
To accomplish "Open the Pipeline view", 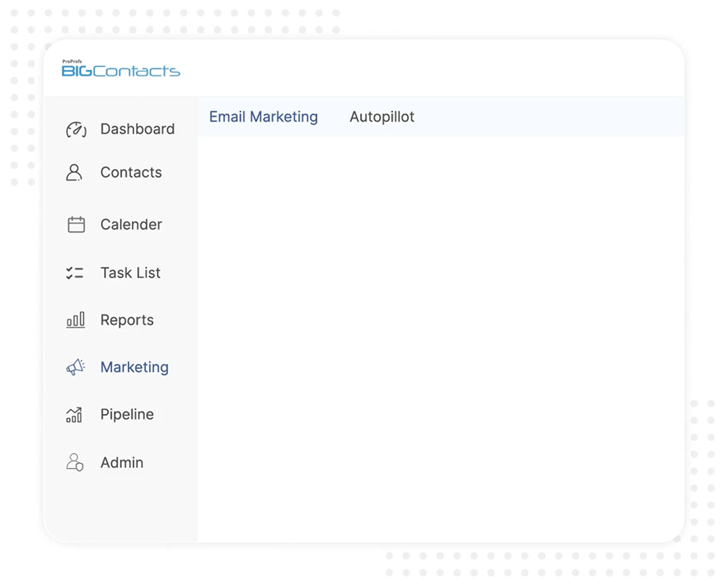I will 127,415.
